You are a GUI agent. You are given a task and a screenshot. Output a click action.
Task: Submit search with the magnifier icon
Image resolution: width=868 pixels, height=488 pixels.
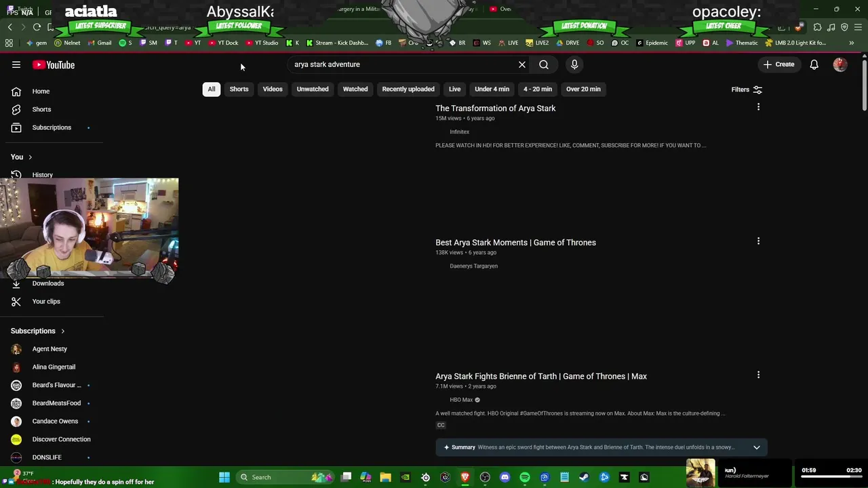pyautogui.click(x=544, y=64)
